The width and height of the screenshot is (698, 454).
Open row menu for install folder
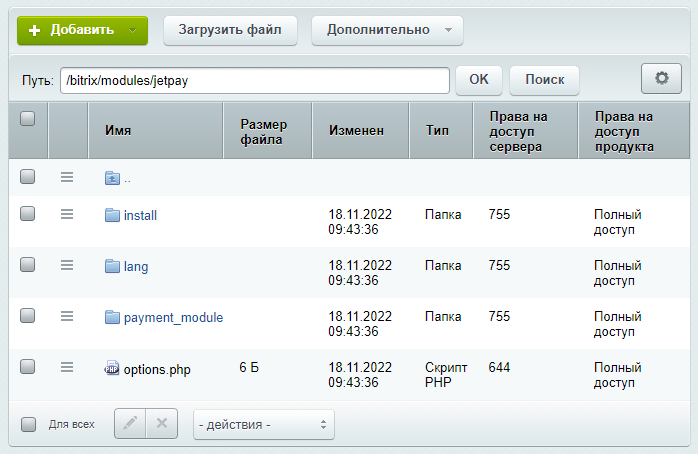(x=67, y=214)
